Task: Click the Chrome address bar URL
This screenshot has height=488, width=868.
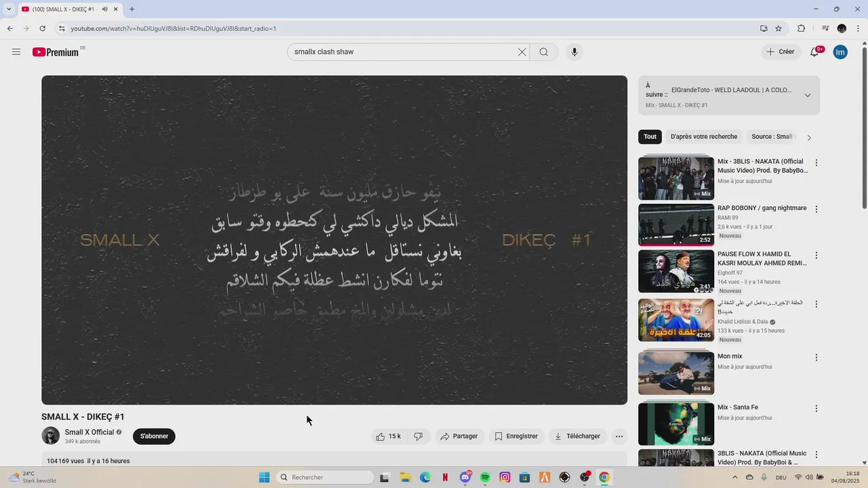Action: [174, 28]
